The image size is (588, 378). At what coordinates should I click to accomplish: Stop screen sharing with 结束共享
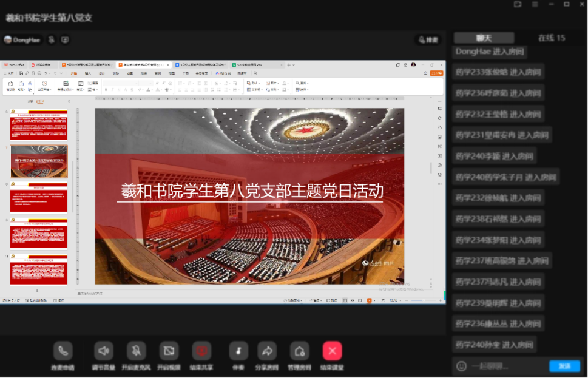click(201, 351)
